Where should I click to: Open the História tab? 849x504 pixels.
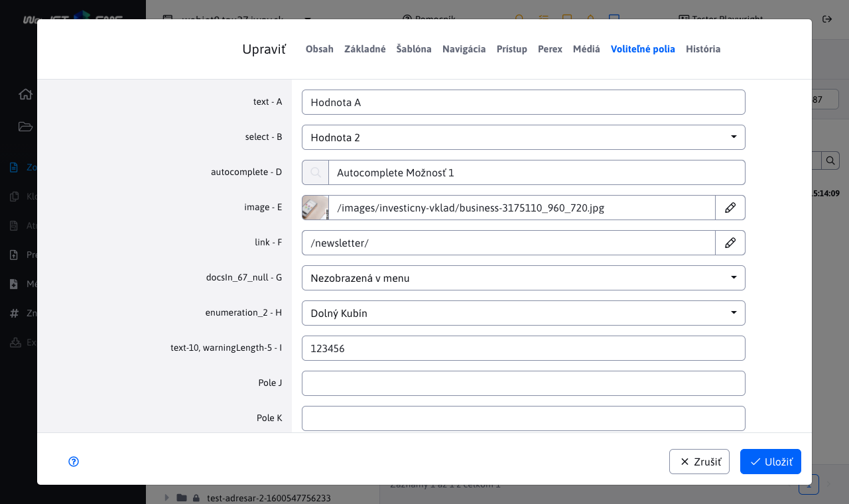[703, 48]
